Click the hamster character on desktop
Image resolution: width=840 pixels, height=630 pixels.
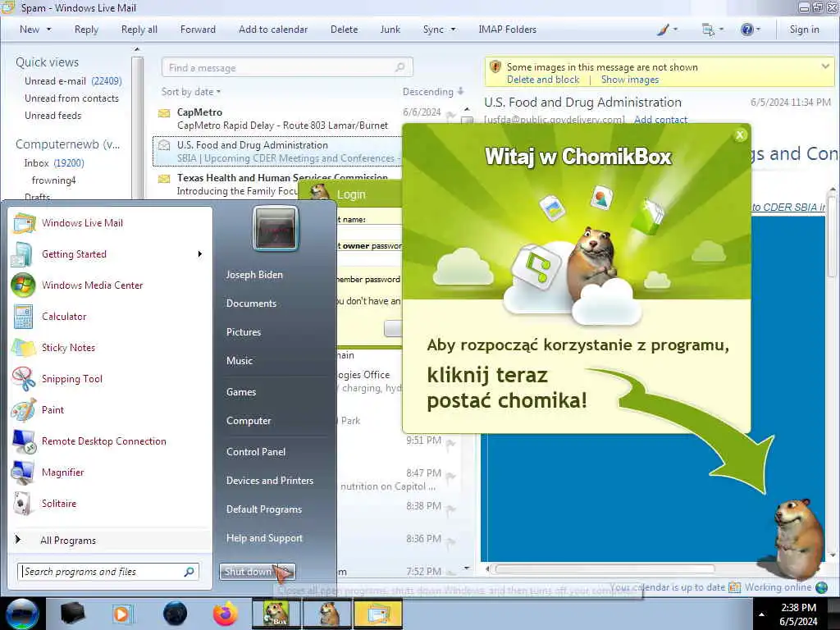point(797,538)
